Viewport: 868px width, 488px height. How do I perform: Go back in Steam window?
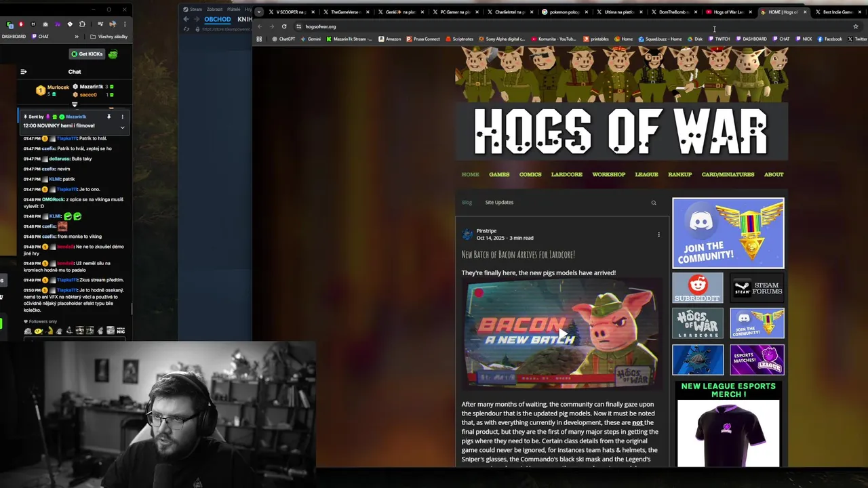pos(186,19)
